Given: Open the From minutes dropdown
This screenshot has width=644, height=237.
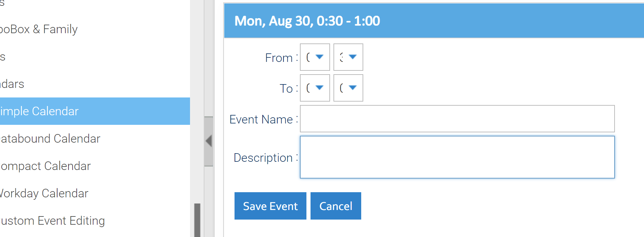Looking at the screenshot, I should click(x=348, y=57).
